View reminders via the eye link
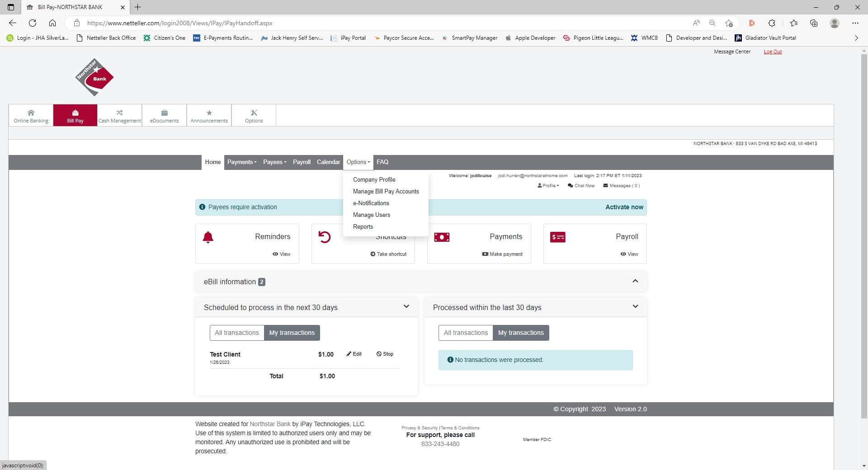The height and width of the screenshot is (470, 868). click(x=281, y=254)
